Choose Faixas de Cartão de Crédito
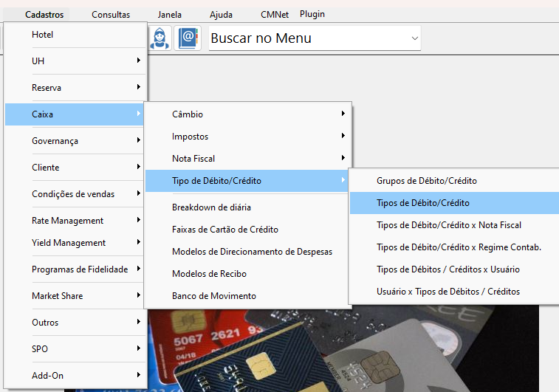 248,230
